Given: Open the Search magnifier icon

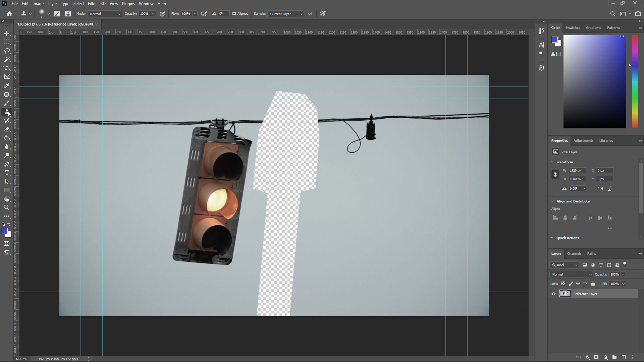Looking at the screenshot, I should pyautogui.click(x=612, y=14).
